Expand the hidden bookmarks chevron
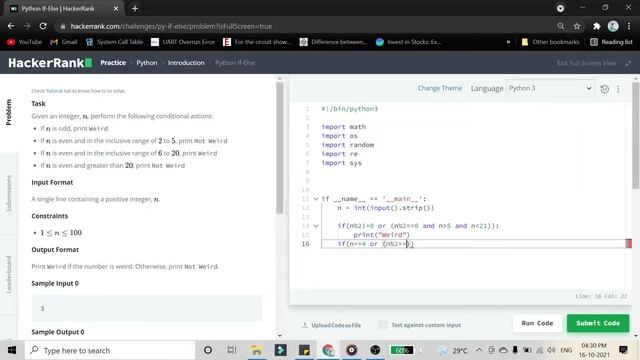This screenshot has width=640, height=360. pyautogui.click(x=508, y=42)
